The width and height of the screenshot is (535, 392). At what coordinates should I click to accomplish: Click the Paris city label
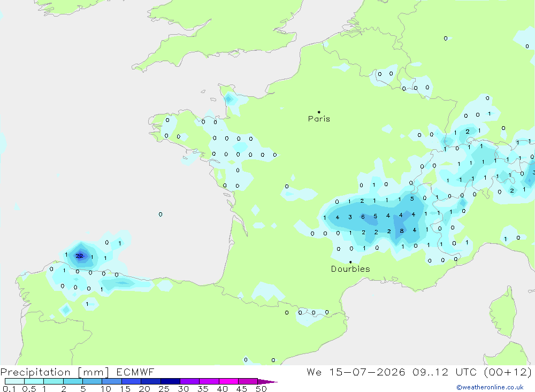tap(319, 119)
